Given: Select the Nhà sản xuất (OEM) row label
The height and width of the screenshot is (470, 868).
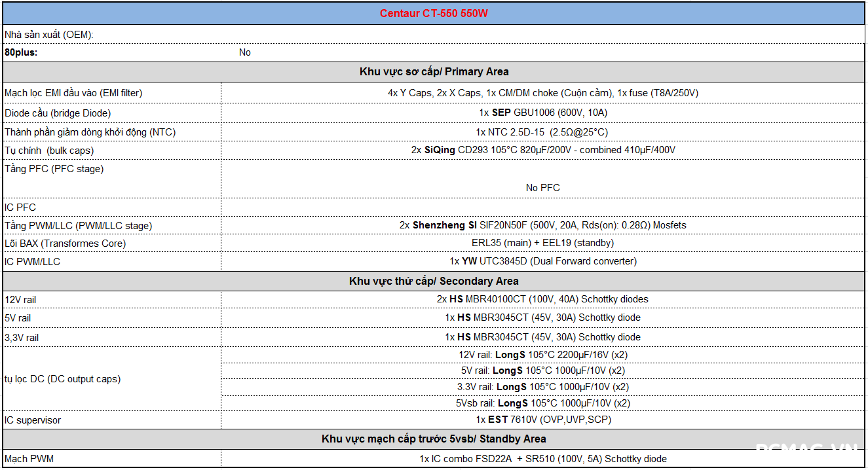Looking at the screenshot, I should pos(49,34).
